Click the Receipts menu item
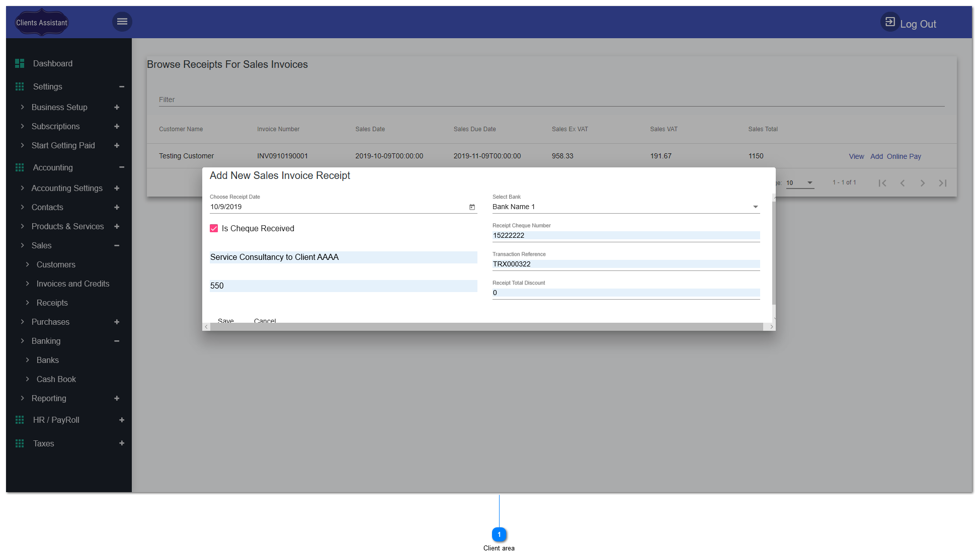The height and width of the screenshot is (560, 980). point(52,303)
